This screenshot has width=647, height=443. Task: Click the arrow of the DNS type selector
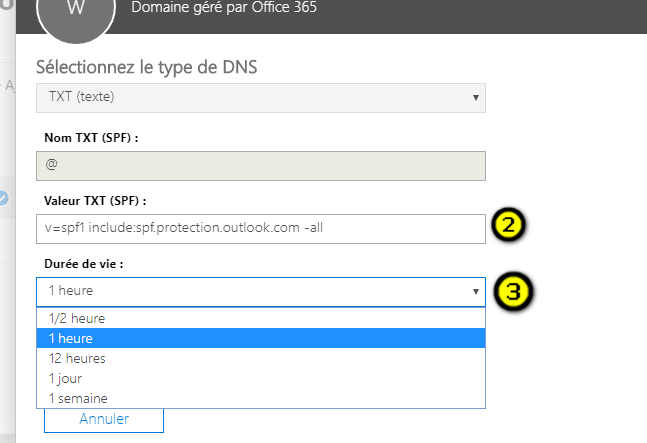pyautogui.click(x=474, y=98)
